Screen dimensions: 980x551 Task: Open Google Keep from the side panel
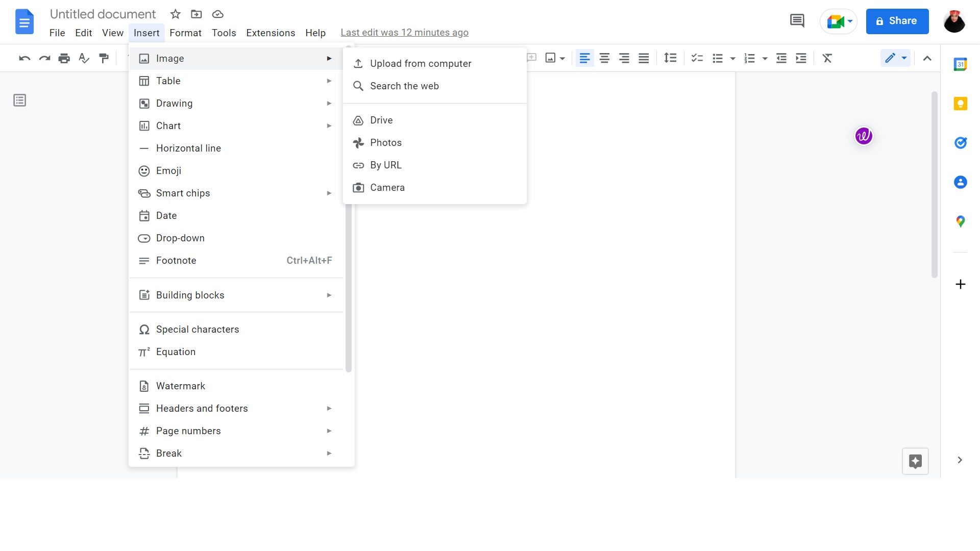(961, 104)
